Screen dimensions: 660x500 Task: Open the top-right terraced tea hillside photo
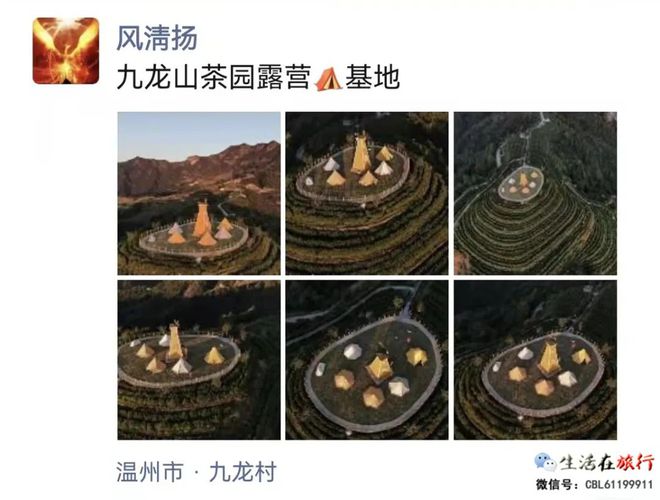(x=535, y=193)
